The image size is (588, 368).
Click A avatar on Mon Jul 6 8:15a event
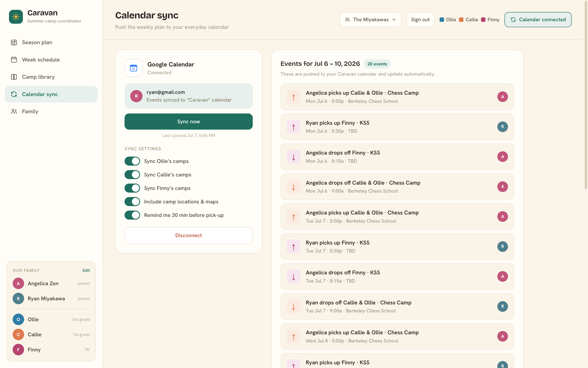tap(502, 157)
